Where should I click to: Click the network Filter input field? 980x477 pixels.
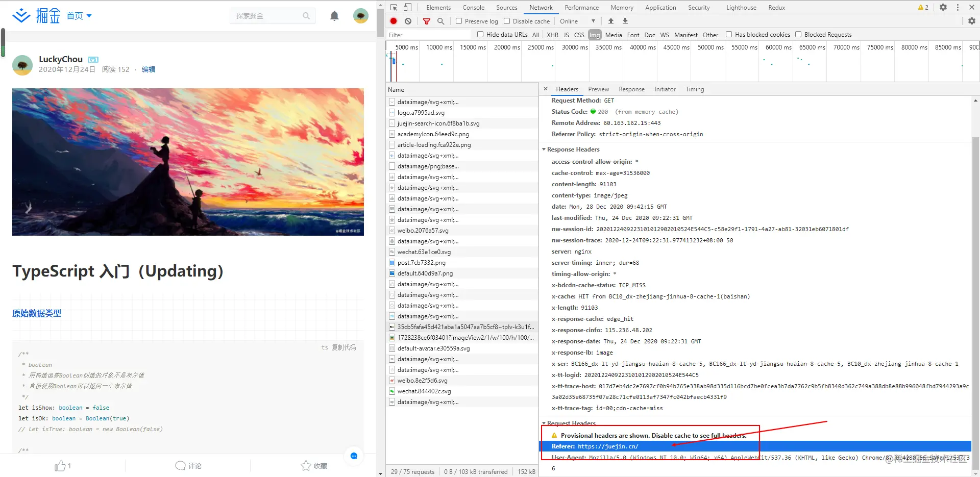tap(429, 35)
